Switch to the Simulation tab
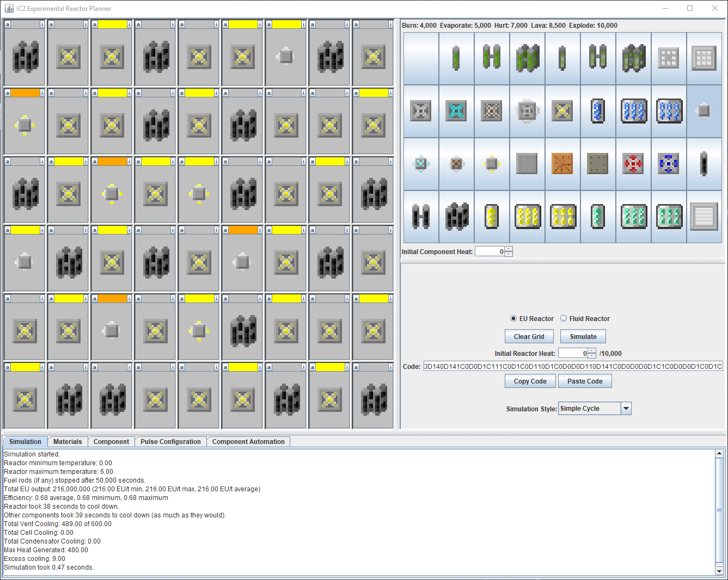Viewport: 728px width, 580px height. click(x=25, y=442)
